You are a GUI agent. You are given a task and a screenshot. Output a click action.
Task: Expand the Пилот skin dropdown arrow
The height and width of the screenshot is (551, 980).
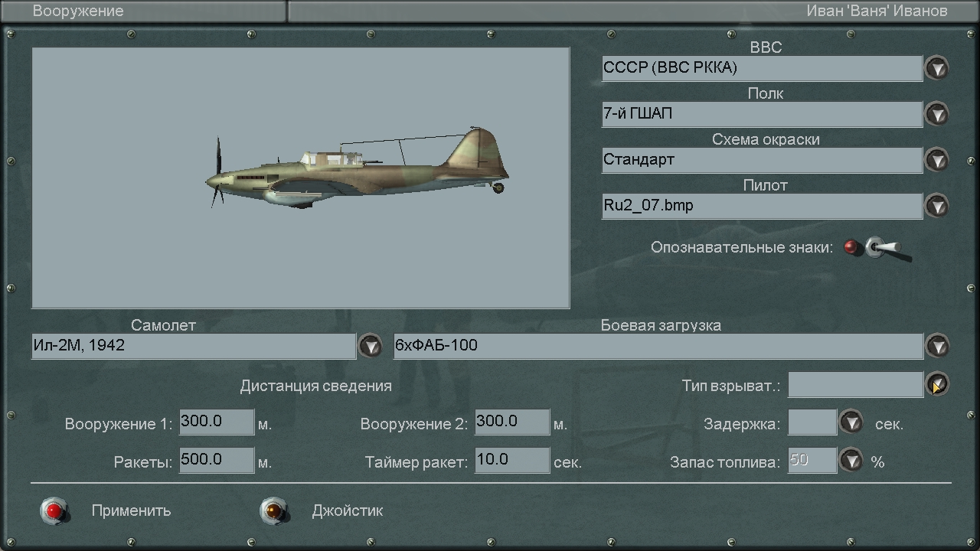(937, 206)
